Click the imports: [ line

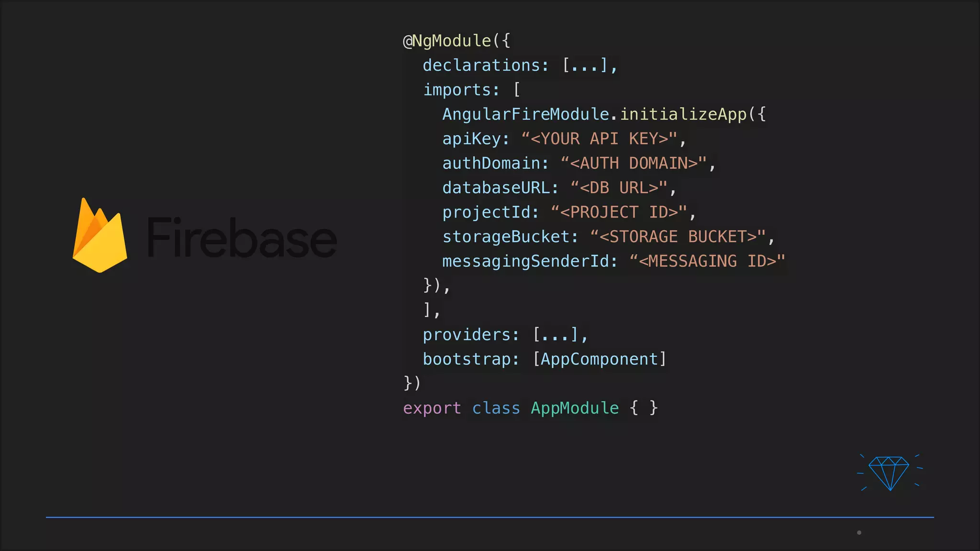tap(472, 90)
